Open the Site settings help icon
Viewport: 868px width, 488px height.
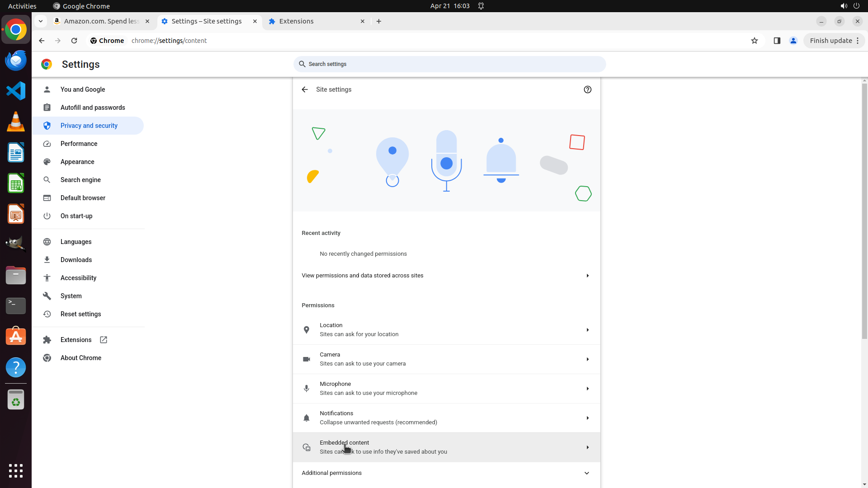click(587, 89)
